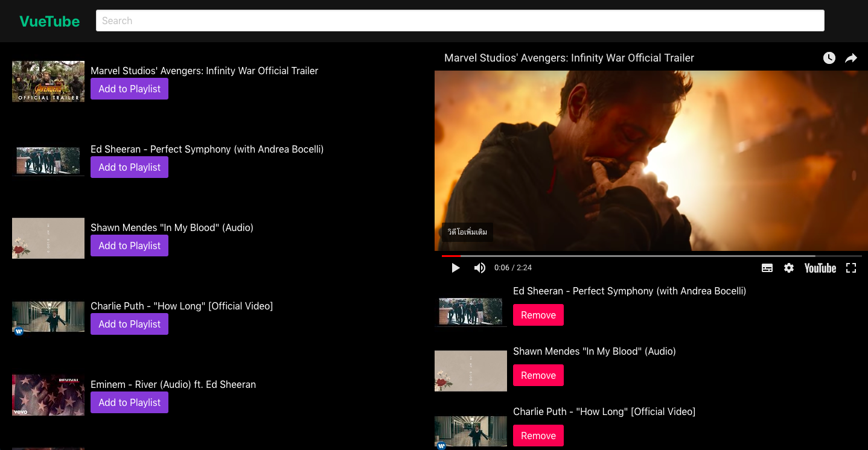Open playlist thumbnail for Shawn Mendes In My Blood
The image size is (868, 450).
[471, 371]
